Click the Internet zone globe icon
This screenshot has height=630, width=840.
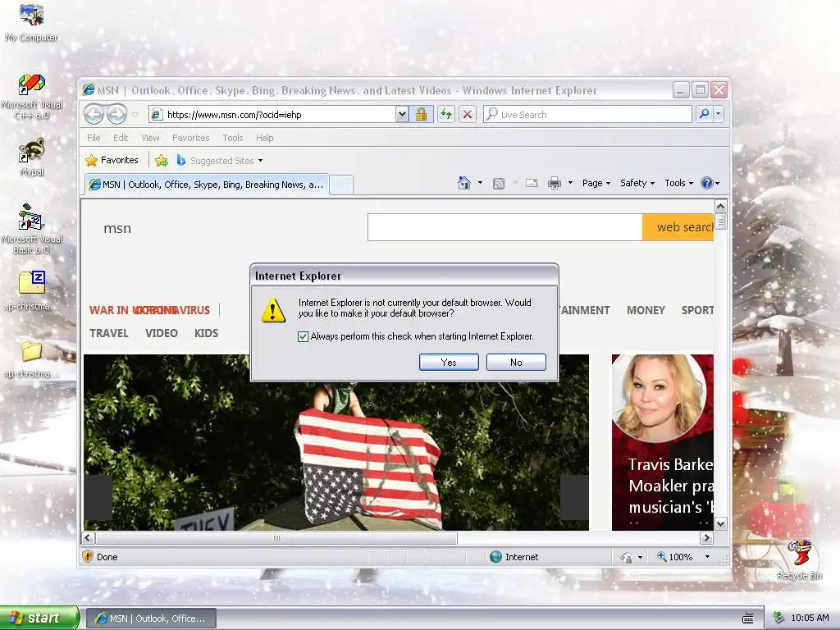click(495, 557)
